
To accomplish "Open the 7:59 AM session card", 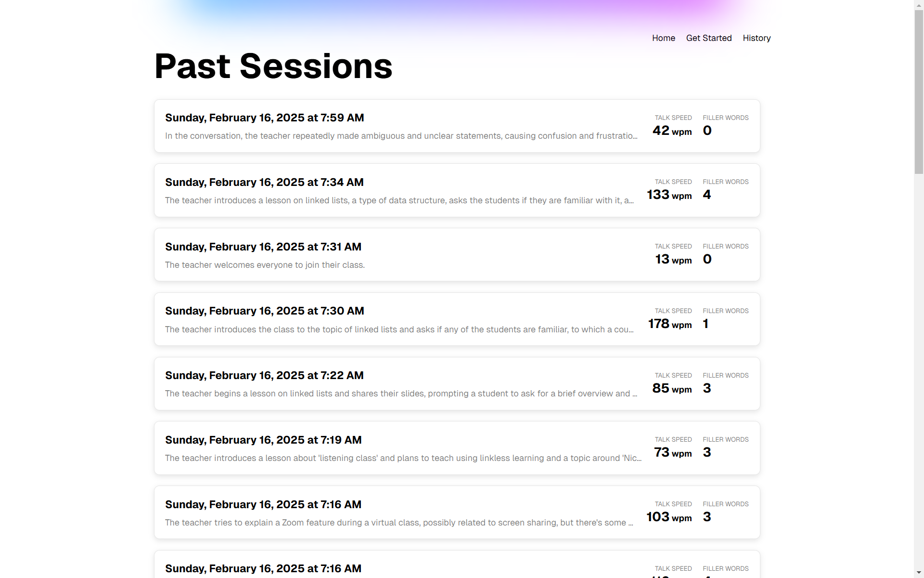I will (457, 126).
